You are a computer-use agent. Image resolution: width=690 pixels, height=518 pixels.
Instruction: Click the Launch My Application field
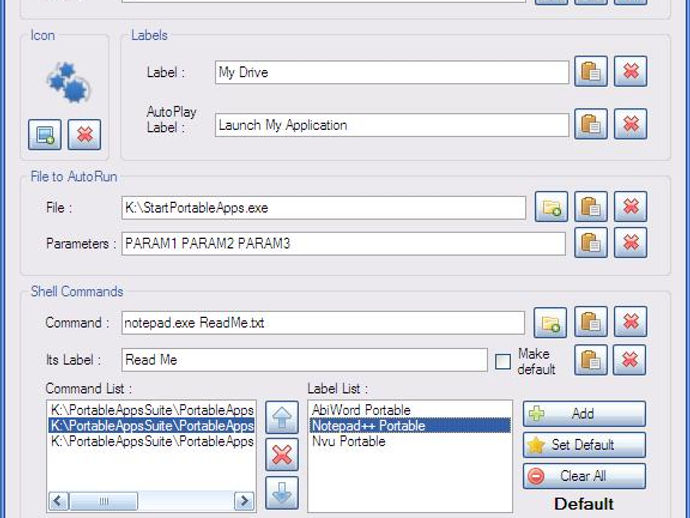[392, 125]
